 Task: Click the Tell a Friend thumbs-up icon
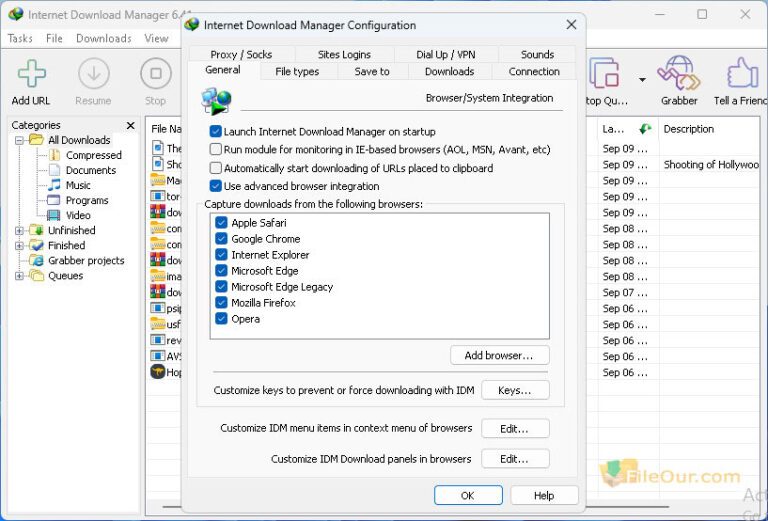[743, 73]
